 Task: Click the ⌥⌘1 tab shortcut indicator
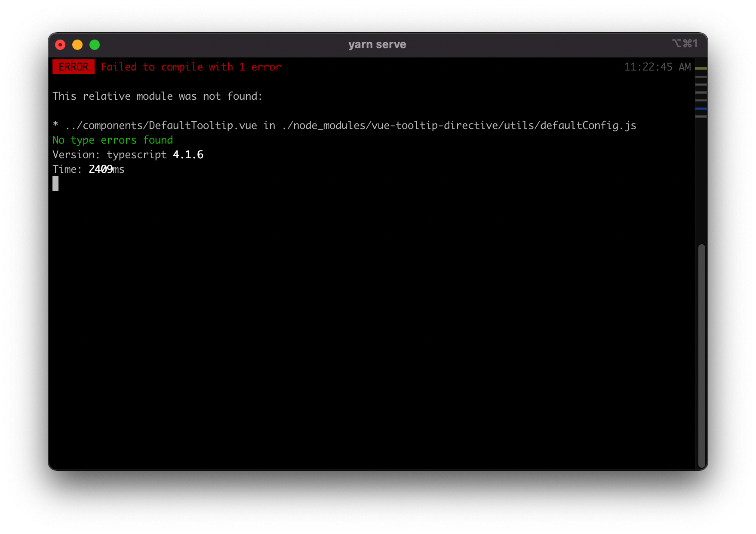[685, 44]
